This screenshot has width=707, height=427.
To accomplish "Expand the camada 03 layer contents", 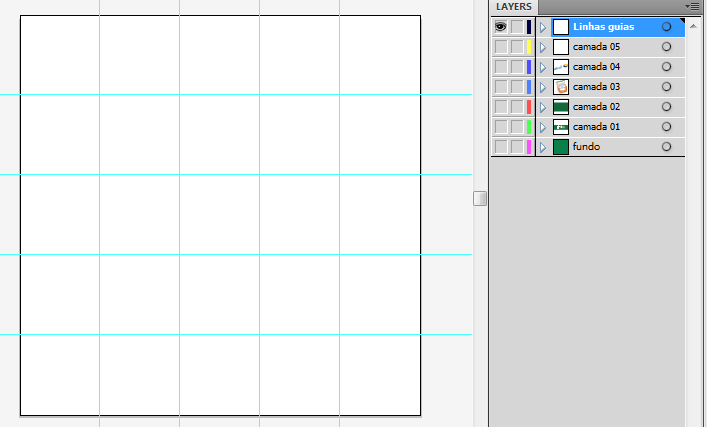I will point(543,87).
